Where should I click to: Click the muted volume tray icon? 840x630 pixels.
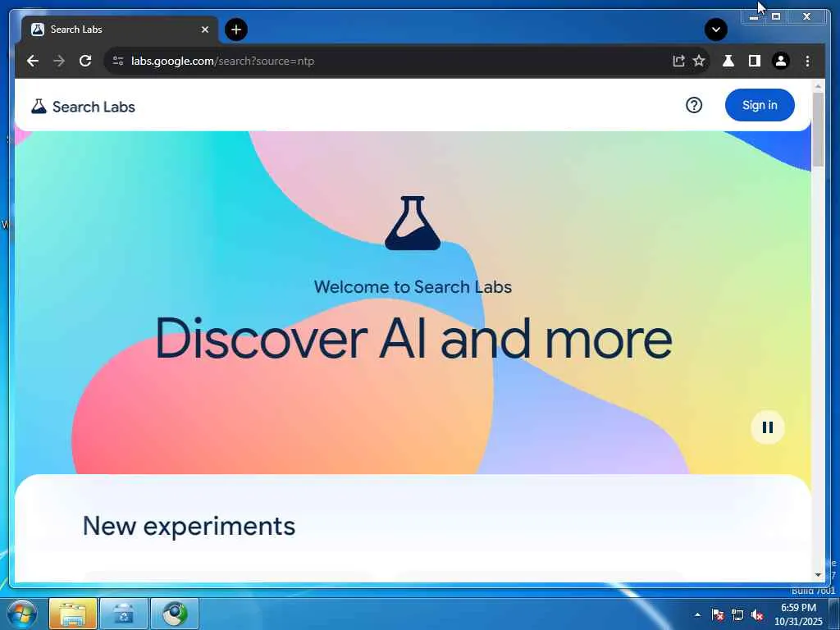757,614
